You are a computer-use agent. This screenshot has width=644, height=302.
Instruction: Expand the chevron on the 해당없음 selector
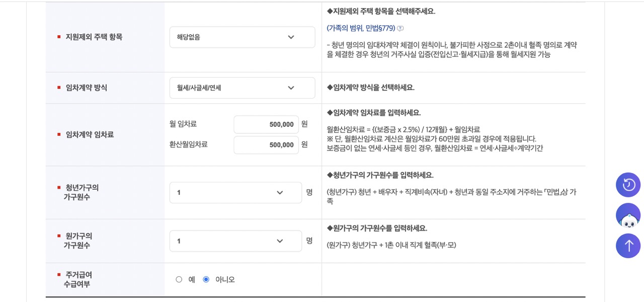(x=291, y=37)
